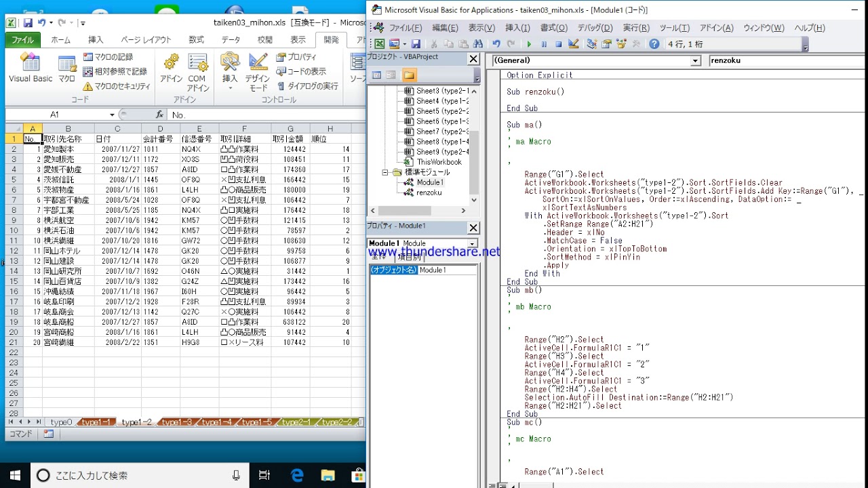Open the デバッグ(D) menu
868x488 pixels.
pyautogui.click(x=595, y=28)
